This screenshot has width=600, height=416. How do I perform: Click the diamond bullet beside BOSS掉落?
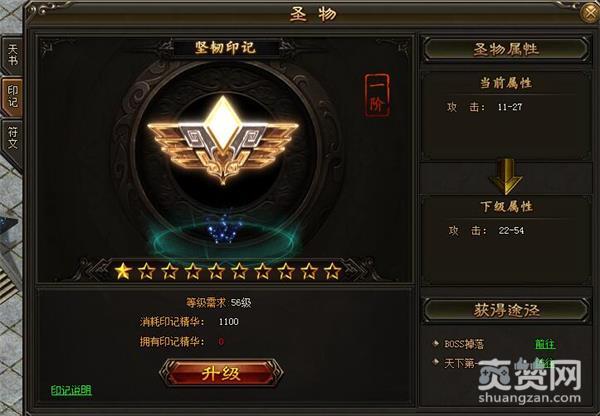click(x=435, y=343)
